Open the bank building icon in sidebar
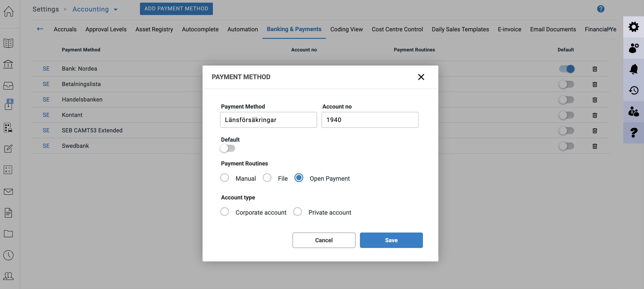 pos(8,64)
